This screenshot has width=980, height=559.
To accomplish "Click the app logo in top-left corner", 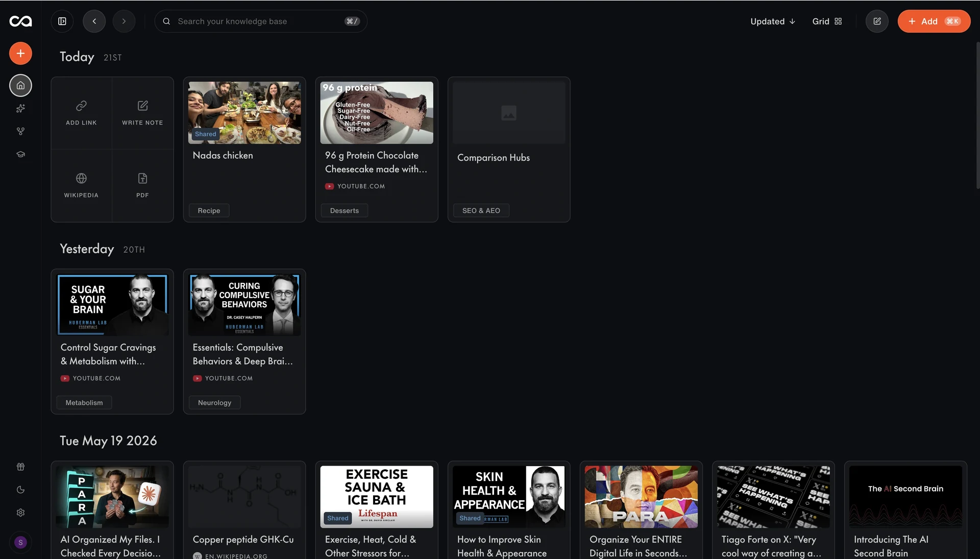I will [20, 21].
